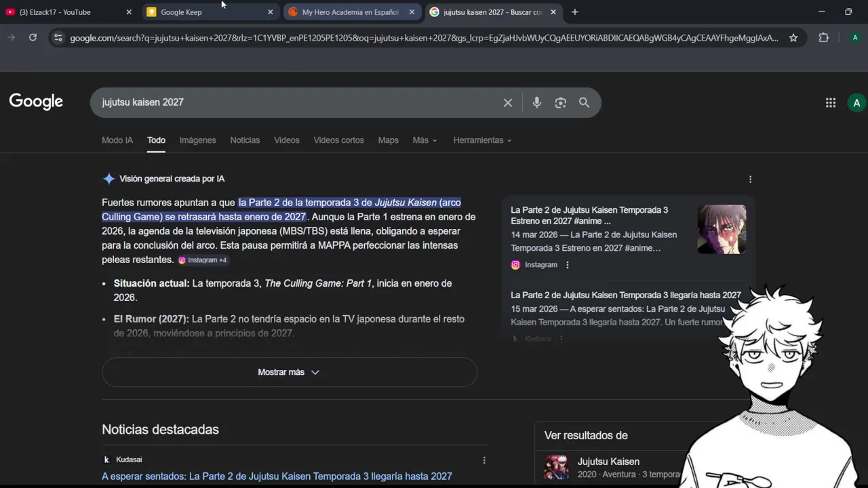The height and width of the screenshot is (488, 868).
Task: Close the jujutsu kaisen 2027 tab
Action: pos(553,12)
